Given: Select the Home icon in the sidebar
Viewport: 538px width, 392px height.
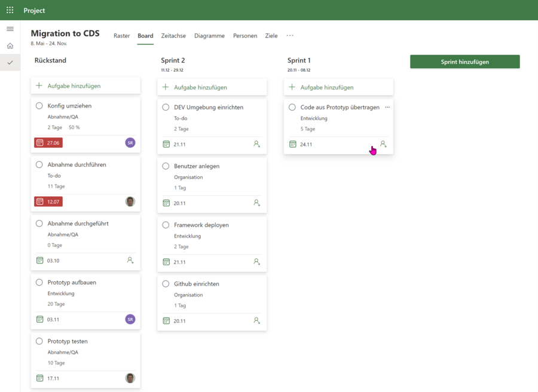Looking at the screenshot, I should [x=10, y=45].
